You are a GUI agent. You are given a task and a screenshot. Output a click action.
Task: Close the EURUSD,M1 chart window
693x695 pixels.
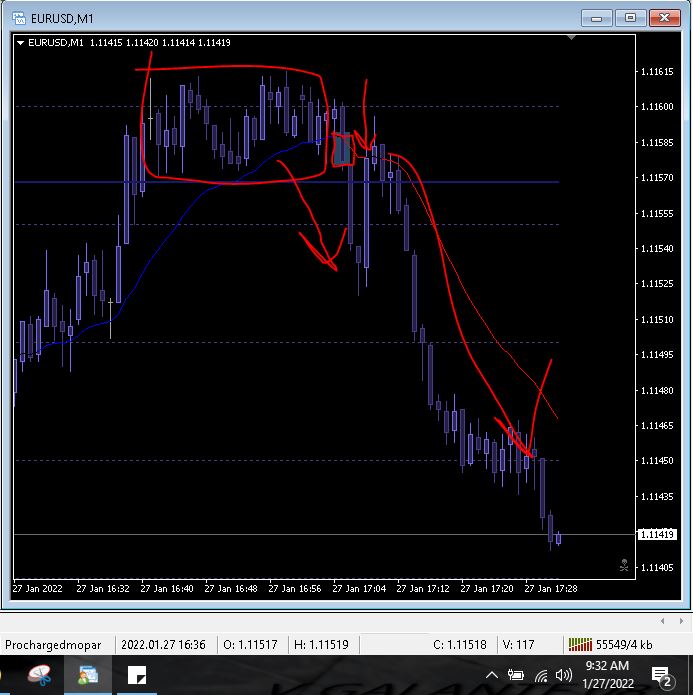pos(664,18)
